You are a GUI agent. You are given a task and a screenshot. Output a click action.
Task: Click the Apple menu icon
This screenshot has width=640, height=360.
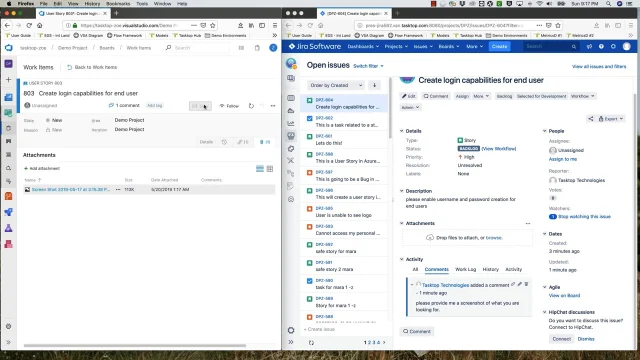click(x=9, y=3)
